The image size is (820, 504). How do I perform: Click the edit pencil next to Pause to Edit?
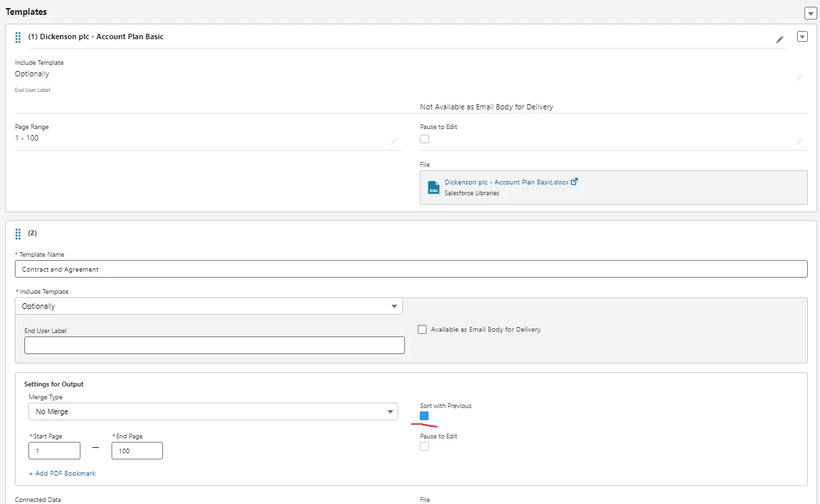point(798,140)
